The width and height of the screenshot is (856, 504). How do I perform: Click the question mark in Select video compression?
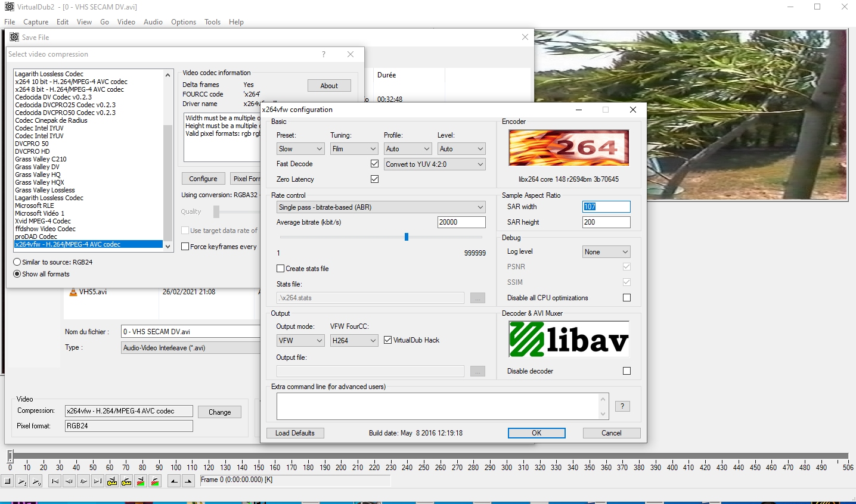(324, 54)
